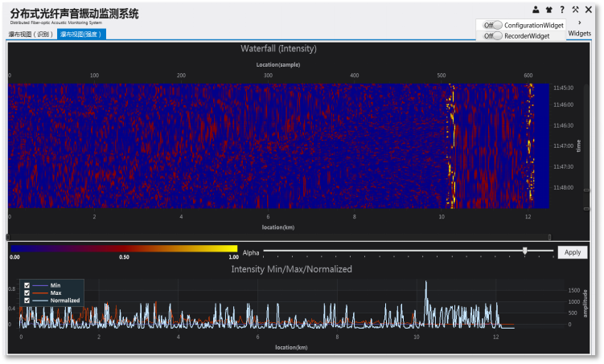Select the 瀑布视图(强度) tab

[x=81, y=35]
